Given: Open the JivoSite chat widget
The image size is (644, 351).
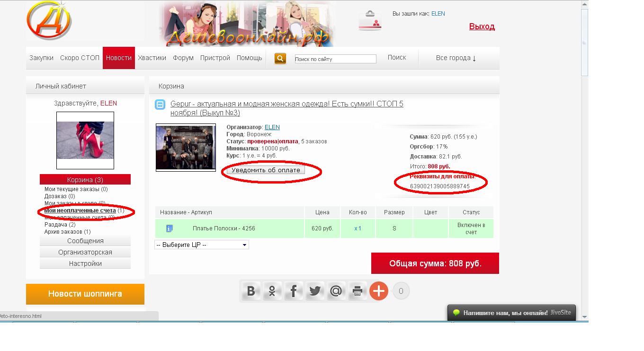Looking at the screenshot, I should 511,313.
